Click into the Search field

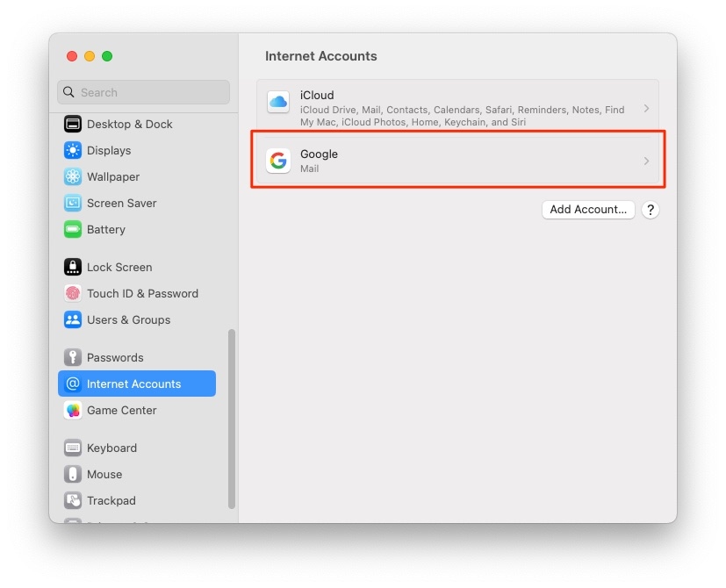(144, 92)
